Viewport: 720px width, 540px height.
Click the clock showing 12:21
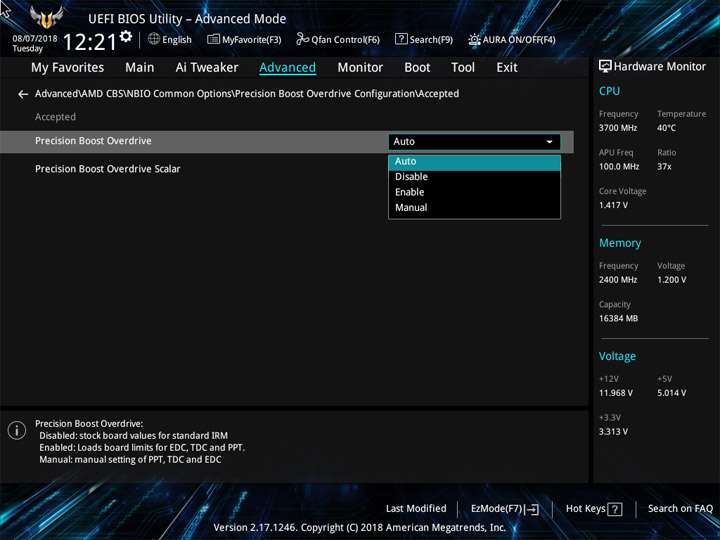point(90,42)
